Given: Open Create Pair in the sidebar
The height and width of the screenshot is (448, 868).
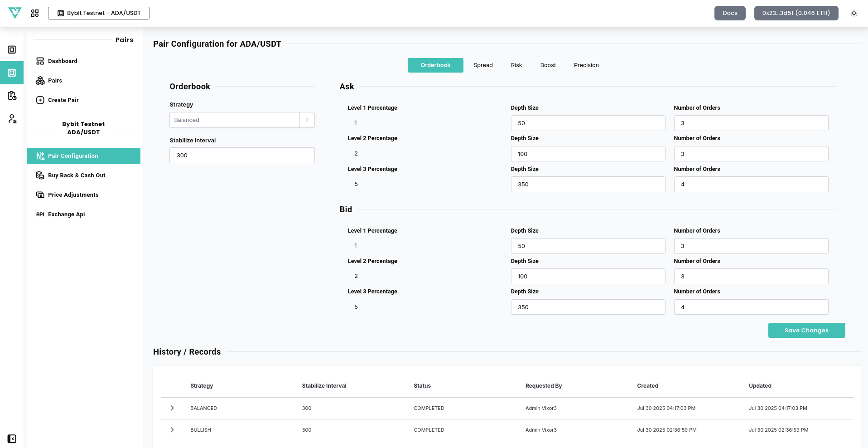Looking at the screenshot, I should pos(63,100).
